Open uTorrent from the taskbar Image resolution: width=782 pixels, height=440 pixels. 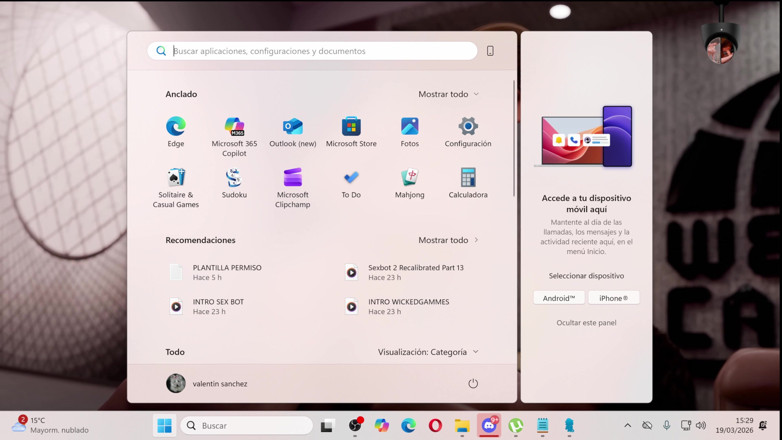pyautogui.click(x=516, y=426)
